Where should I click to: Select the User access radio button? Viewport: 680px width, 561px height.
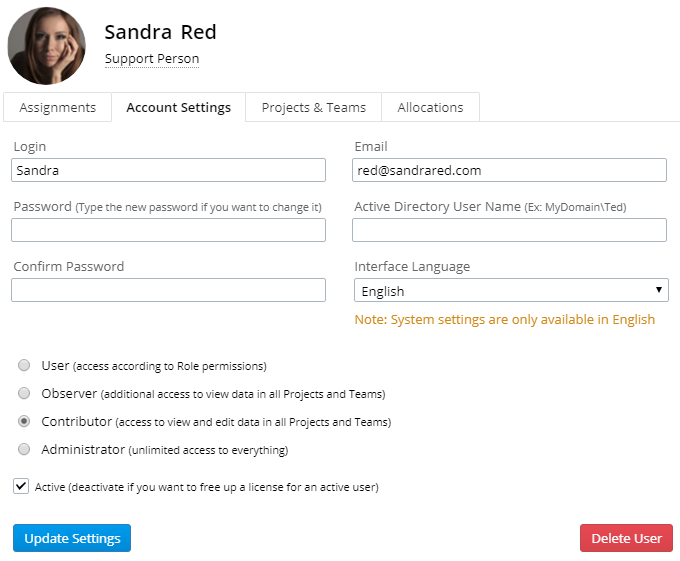(24, 365)
